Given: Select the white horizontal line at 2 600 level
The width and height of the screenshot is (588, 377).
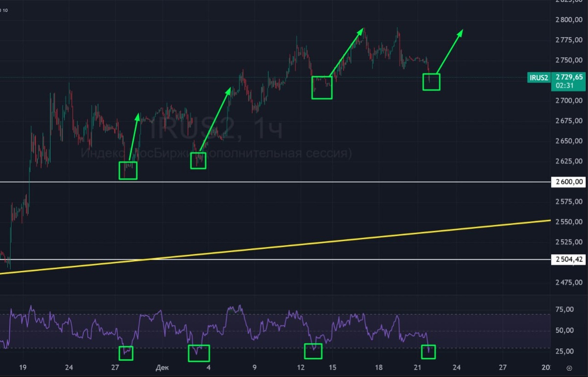Looking at the screenshot, I should pos(275,182).
